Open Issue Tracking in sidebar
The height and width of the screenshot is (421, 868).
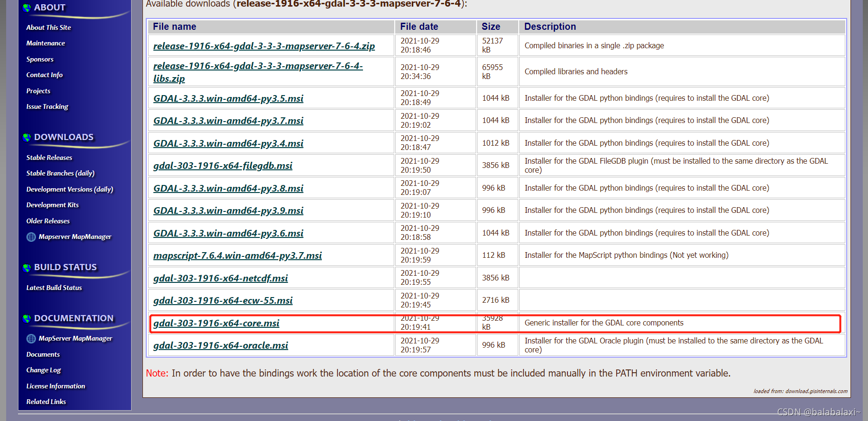coord(47,106)
